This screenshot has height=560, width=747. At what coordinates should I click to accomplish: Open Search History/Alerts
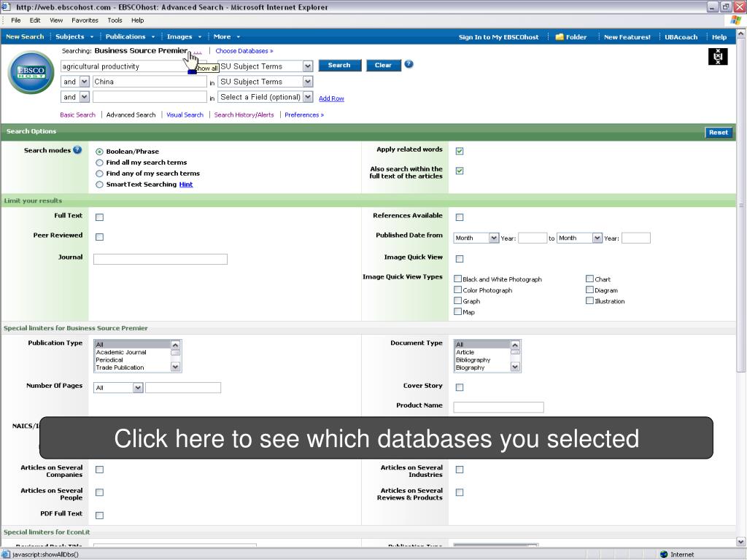point(244,114)
